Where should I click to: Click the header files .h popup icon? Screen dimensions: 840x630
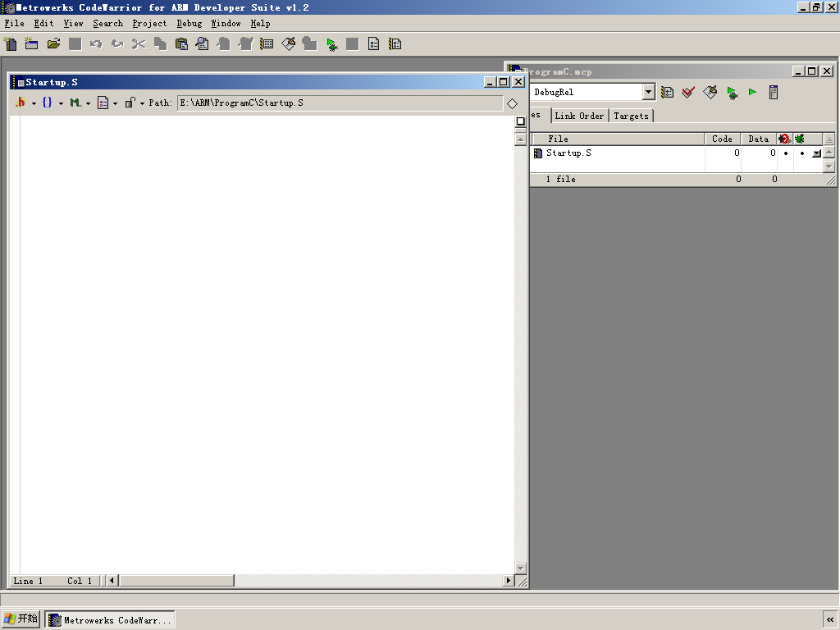[21, 102]
